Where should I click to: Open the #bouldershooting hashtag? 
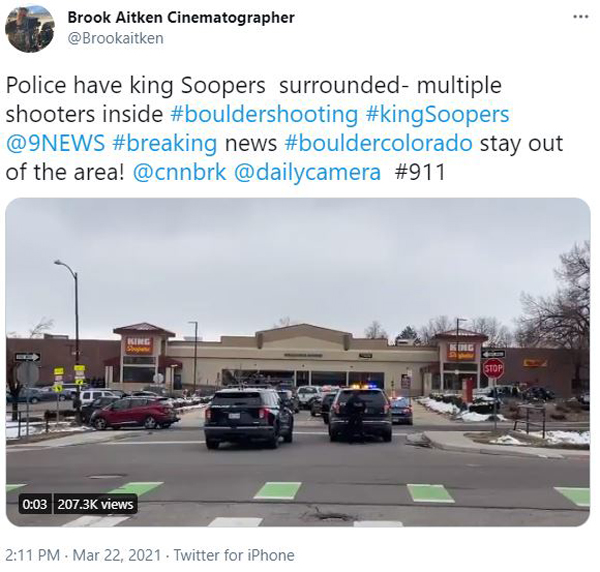pos(264,114)
